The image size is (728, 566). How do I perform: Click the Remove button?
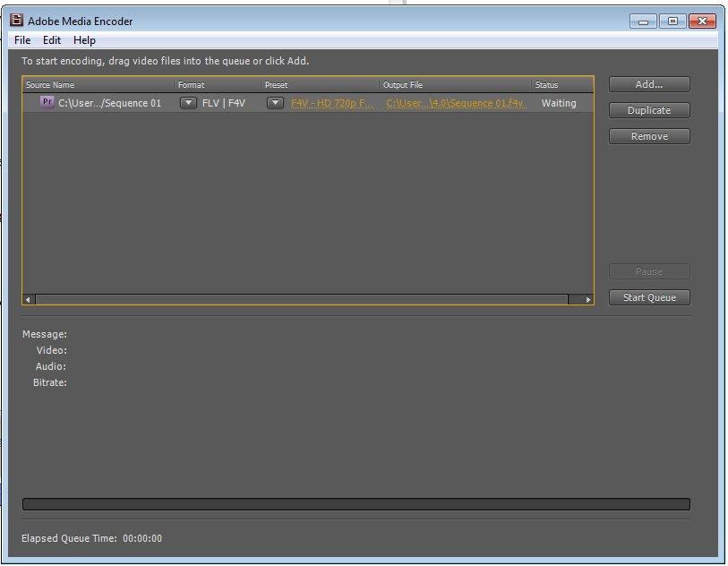649,136
